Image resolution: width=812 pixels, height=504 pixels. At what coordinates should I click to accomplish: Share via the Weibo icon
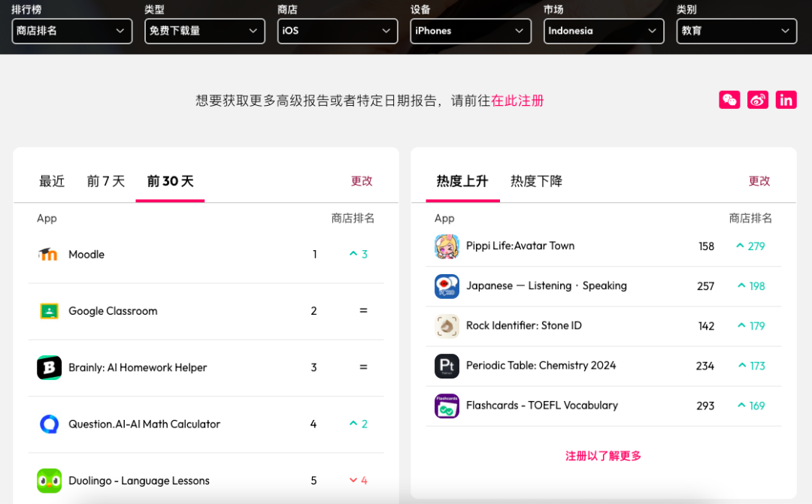point(758,100)
